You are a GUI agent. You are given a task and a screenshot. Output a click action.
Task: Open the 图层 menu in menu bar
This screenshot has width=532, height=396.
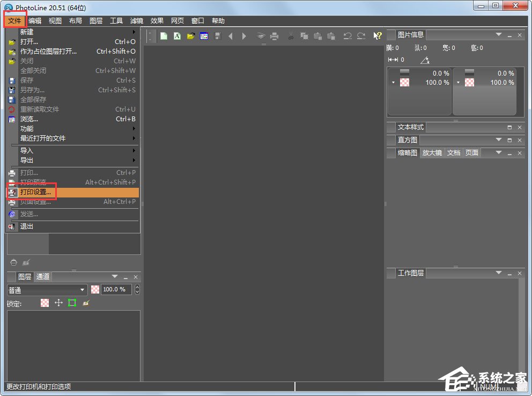coord(96,21)
